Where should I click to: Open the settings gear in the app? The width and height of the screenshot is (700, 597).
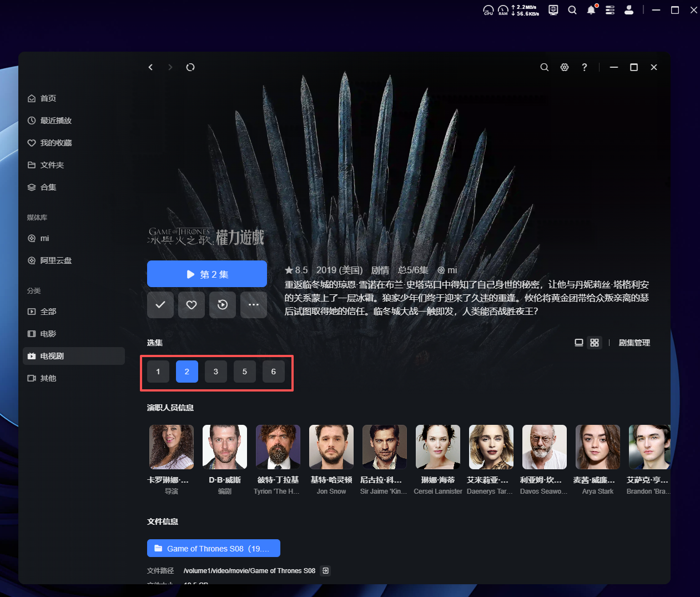click(565, 67)
